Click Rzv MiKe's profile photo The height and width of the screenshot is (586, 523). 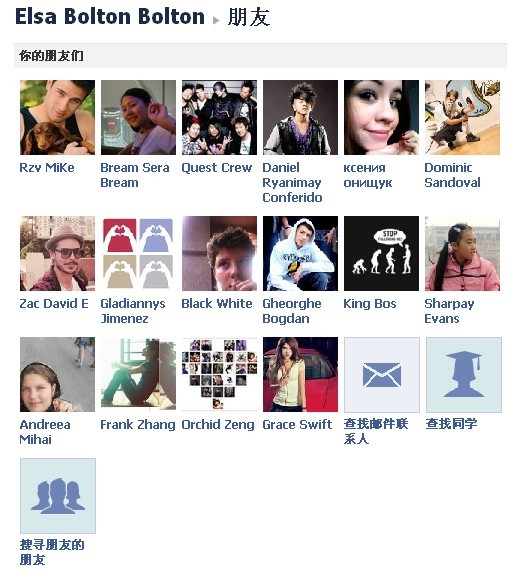click(x=57, y=117)
